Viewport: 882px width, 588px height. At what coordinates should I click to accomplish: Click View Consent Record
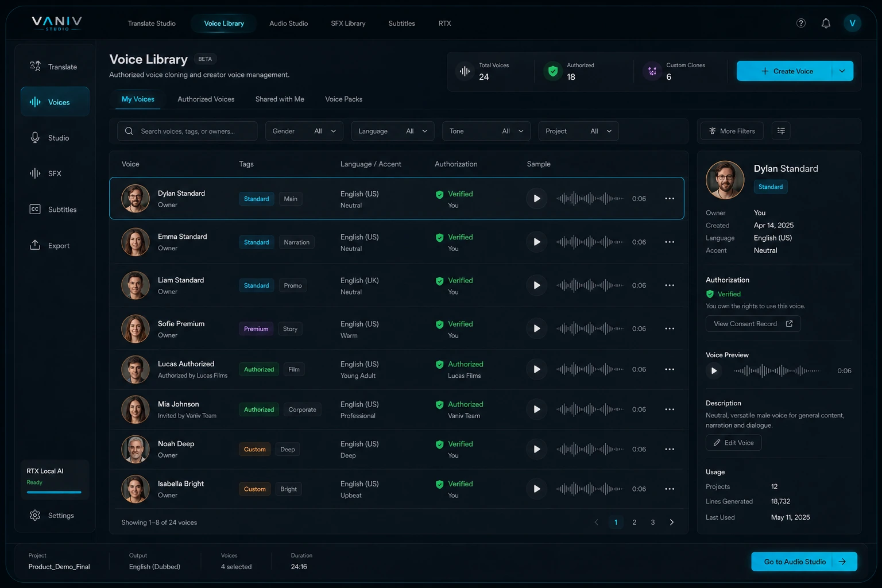click(x=752, y=323)
